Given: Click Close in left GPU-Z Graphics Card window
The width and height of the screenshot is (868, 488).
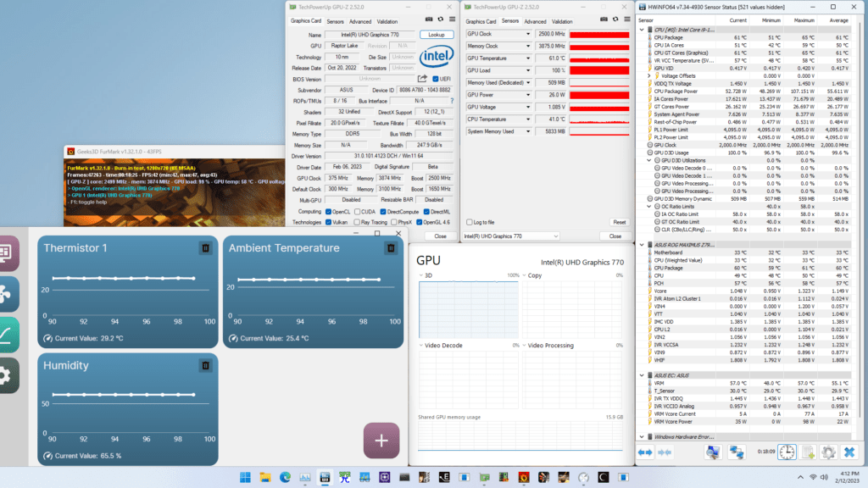Looking at the screenshot, I should tap(440, 236).
